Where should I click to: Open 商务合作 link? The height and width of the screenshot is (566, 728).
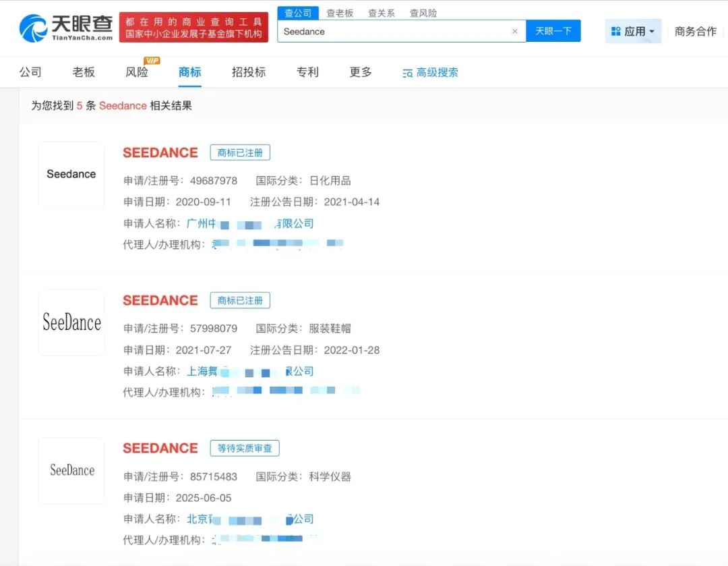click(x=696, y=31)
